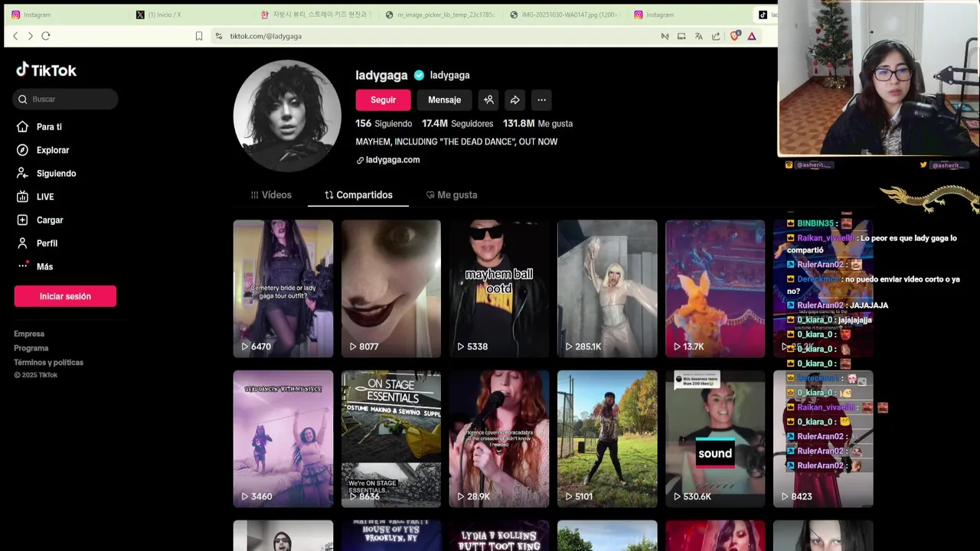Click the Seguir button
The width and height of the screenshot is (980, 551).
click(383, 100)
